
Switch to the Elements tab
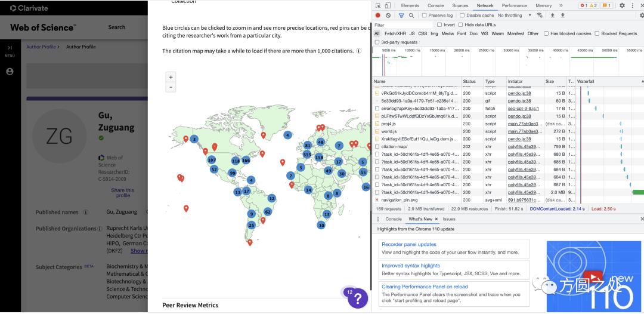coord(410,5)
